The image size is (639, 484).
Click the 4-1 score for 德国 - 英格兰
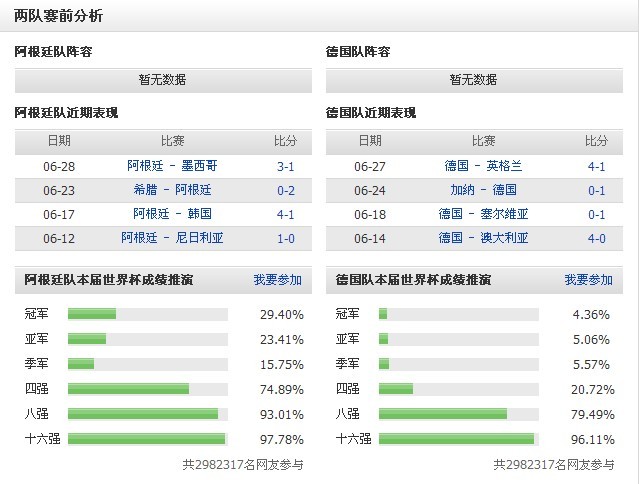click(596, 167)
